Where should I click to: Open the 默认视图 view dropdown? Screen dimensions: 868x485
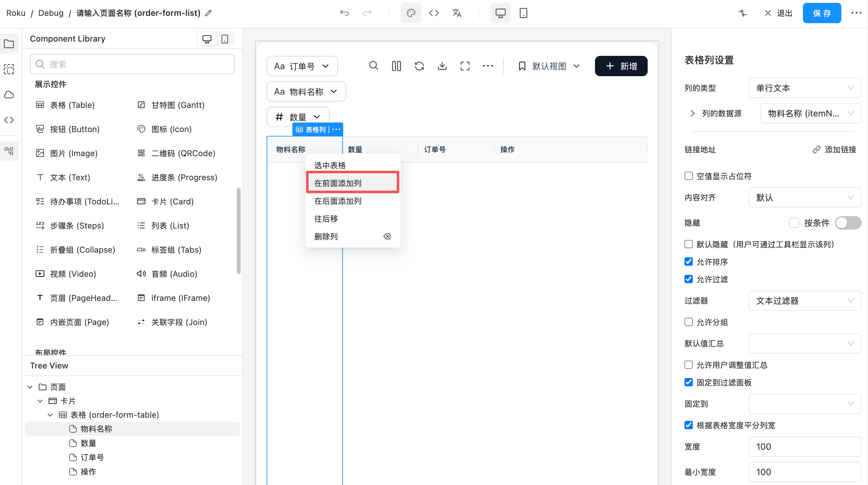pyautogui.click(x=549, y=66)
